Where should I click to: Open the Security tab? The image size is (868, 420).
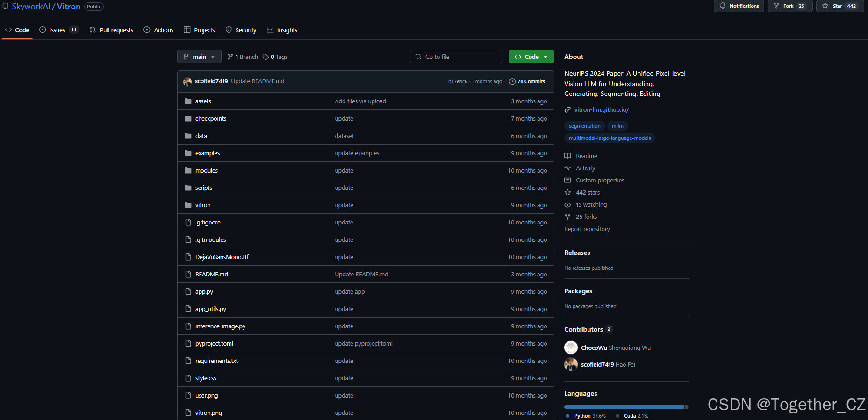coord(241,30)
